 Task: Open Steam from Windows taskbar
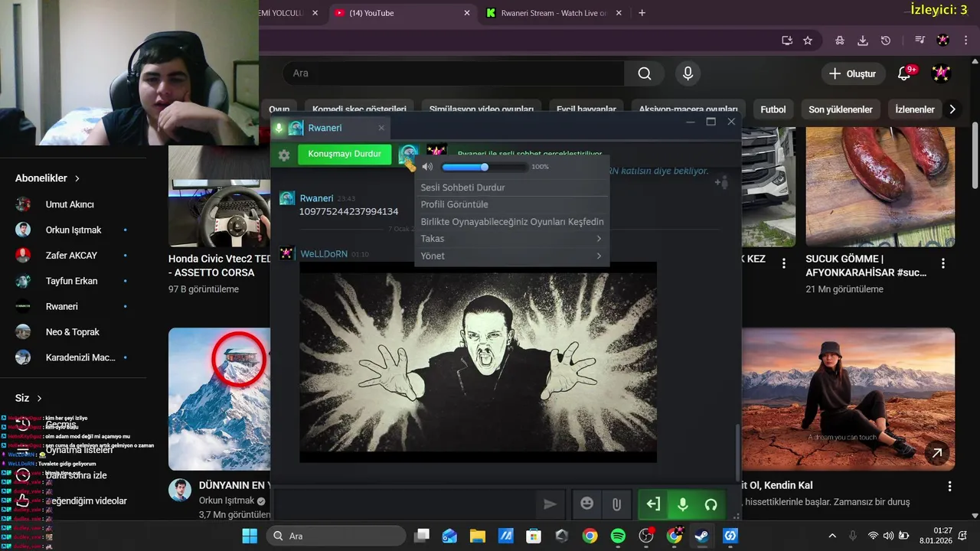701,536
